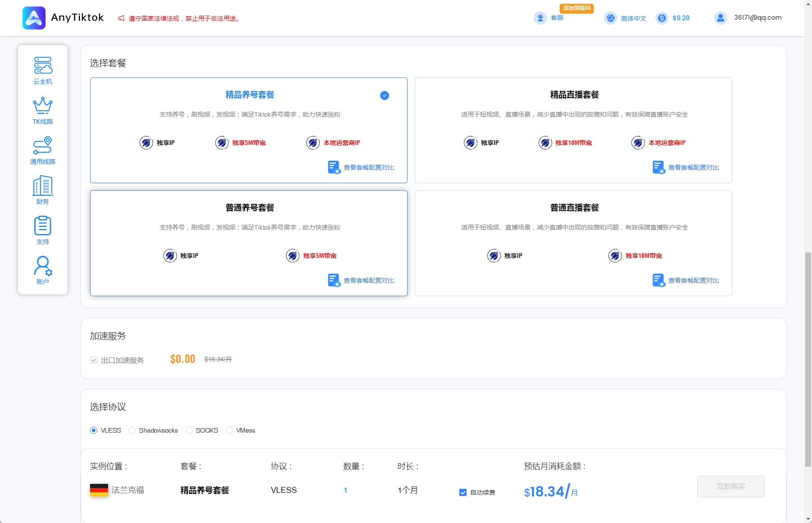Click the $0.00 acceleration price
Screen dimensions: 812x523
[182, 359]
